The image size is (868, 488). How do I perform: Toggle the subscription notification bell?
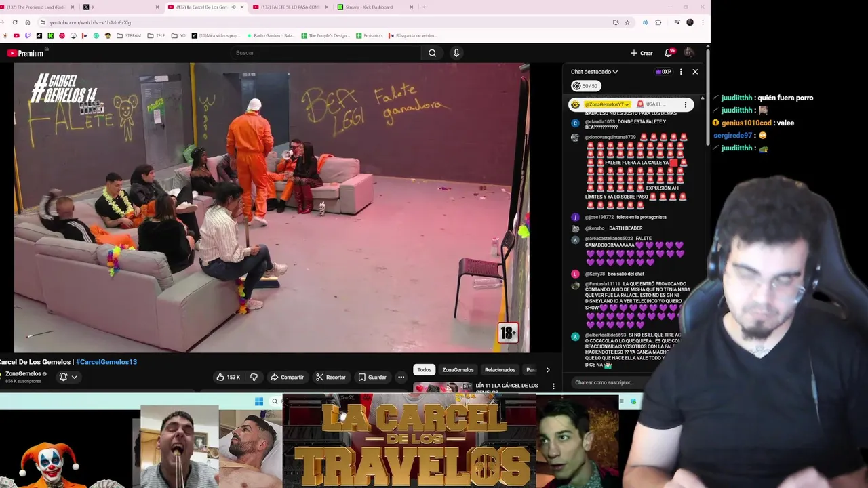pos(63,377)
